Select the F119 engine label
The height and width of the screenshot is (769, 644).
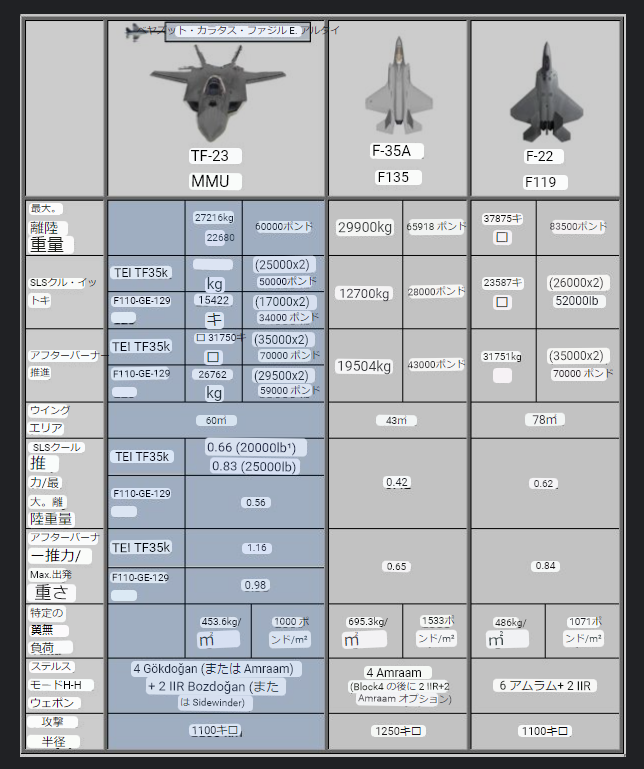point(545,182)
